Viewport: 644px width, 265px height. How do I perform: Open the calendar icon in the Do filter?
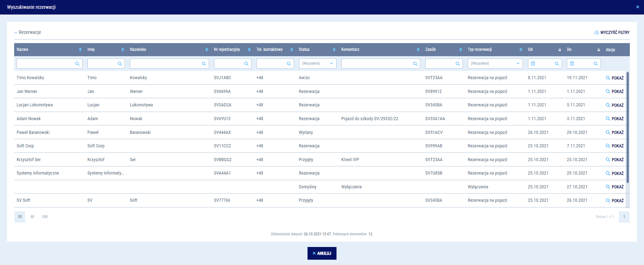(572, 64)
